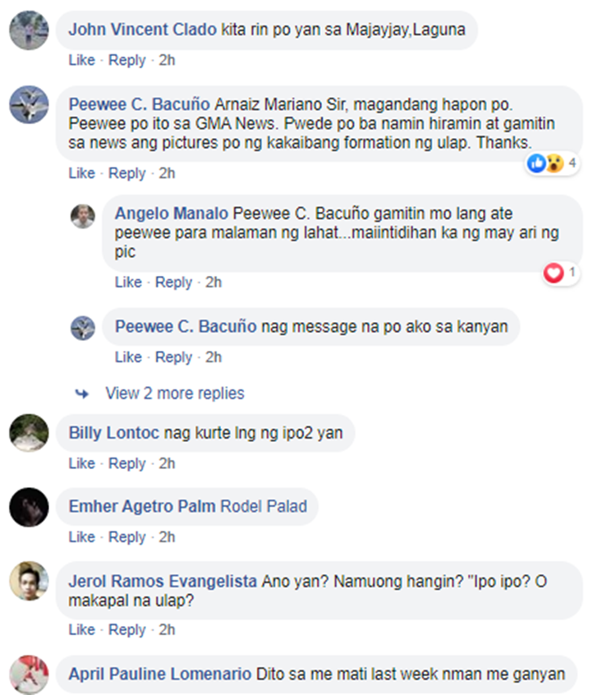Click the 2h timestamp on Billy Lontoc's comment
The width and height of the screenshot is (616, 695).
click(x=167, y=463)
